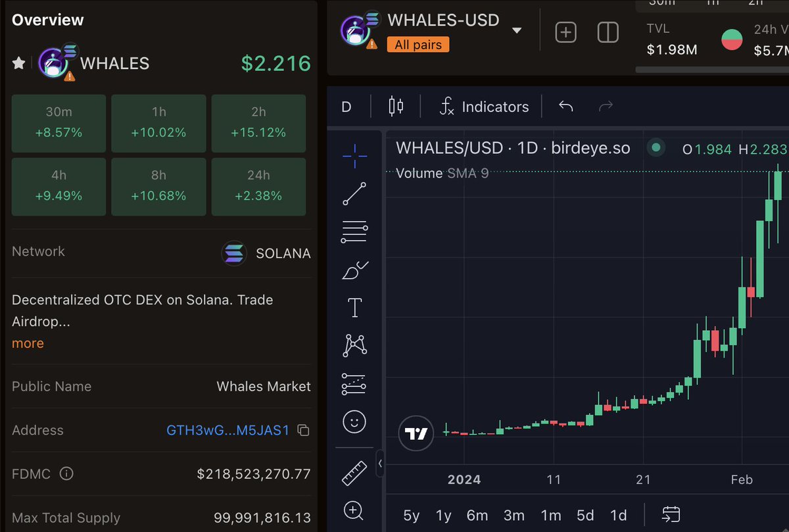Select the 4h price change box

[59, 187]
